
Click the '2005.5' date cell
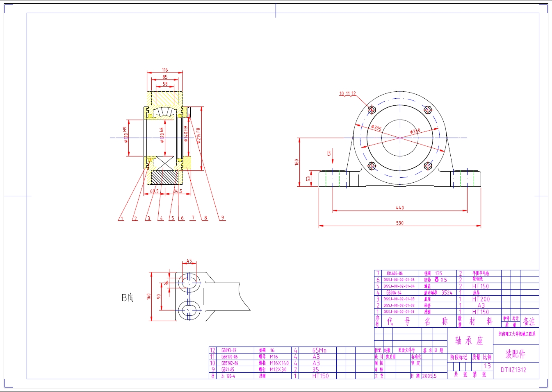point(429,376)
